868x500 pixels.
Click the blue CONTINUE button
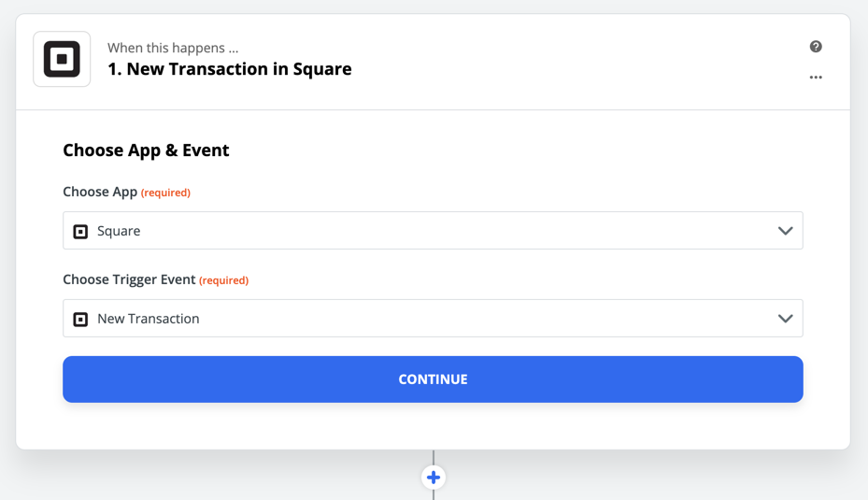[x=433, y=379]
